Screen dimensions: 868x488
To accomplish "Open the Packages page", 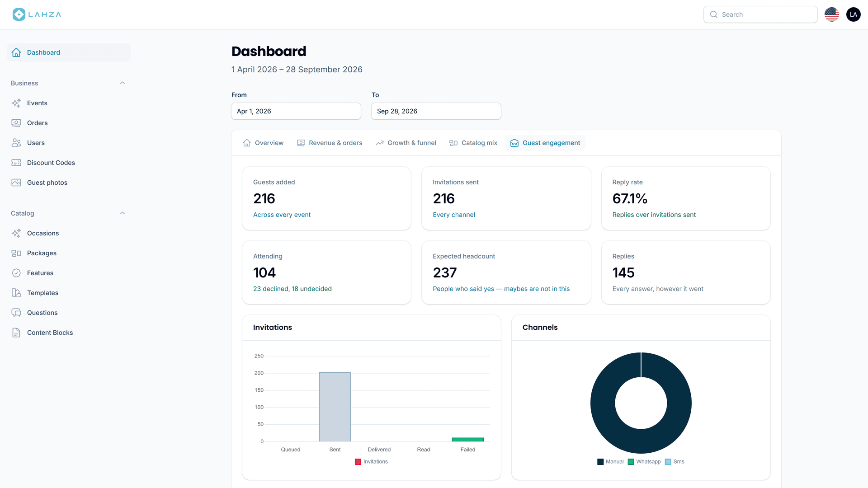I will tap(69, 253).
